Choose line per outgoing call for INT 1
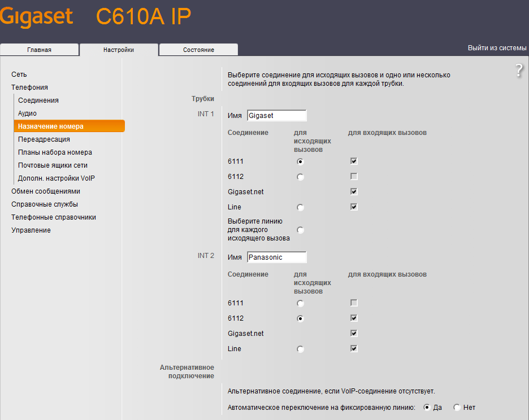Screen dimensions: 529x420 pos(300,230)
